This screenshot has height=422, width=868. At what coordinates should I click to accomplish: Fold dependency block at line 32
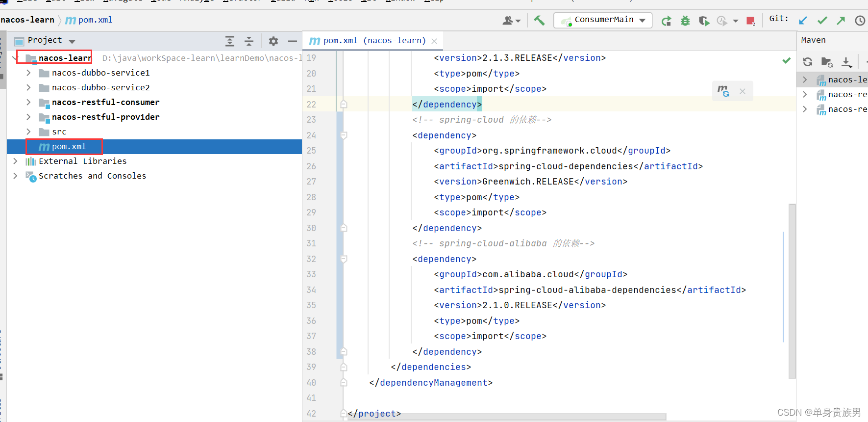(x=344, y=259)
